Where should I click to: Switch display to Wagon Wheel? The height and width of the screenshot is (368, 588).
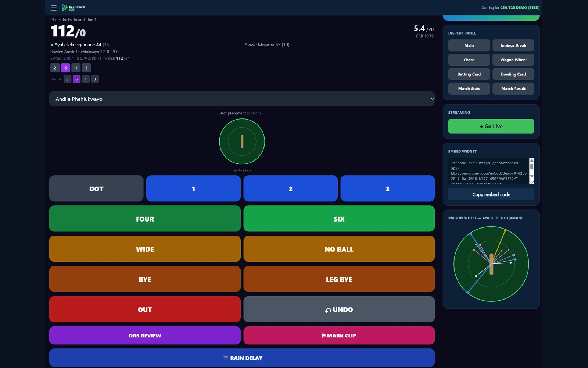(x=513, y=60)
